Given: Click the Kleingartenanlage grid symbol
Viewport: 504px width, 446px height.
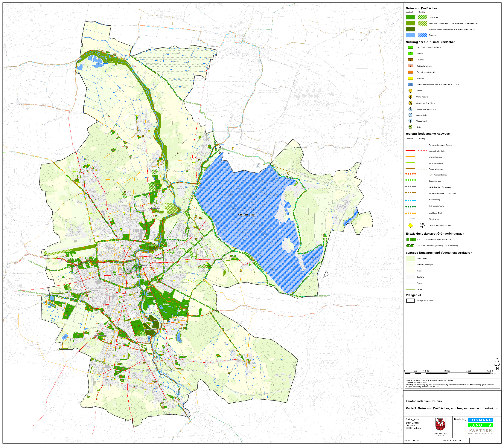Looking at the screenshot, I should tap(410, 66).
